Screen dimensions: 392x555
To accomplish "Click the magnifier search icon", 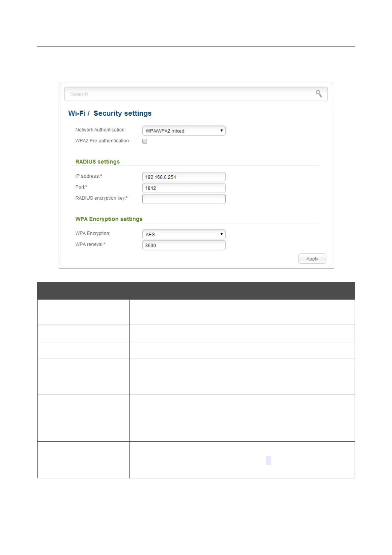I will 319,94.
